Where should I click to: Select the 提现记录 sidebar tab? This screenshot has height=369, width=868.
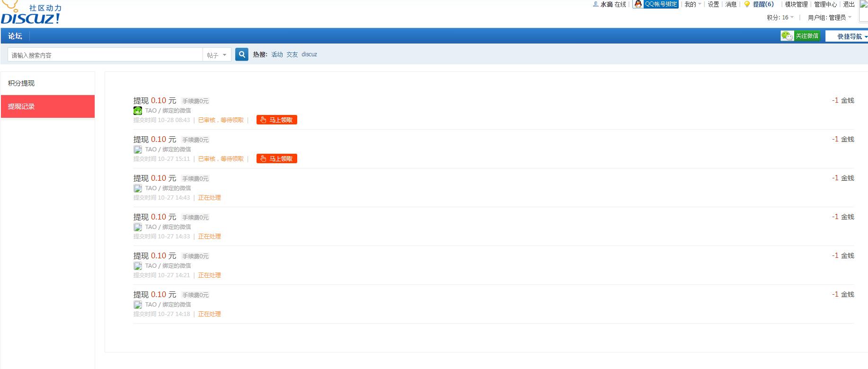point(21,106)
